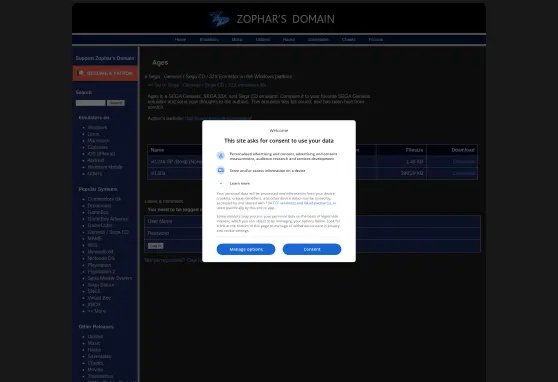Open the XBOX system link
The width and height of the screenshot is (558, 382).
94,304
